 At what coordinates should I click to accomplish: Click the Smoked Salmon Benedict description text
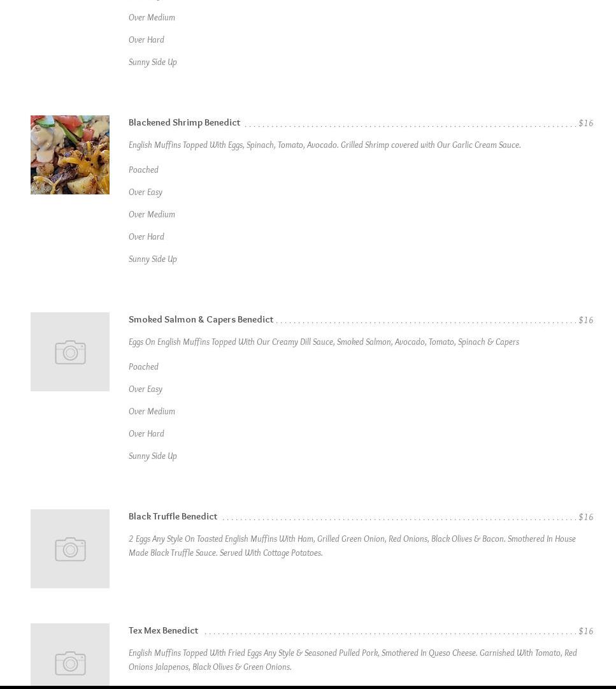point(324,342)
